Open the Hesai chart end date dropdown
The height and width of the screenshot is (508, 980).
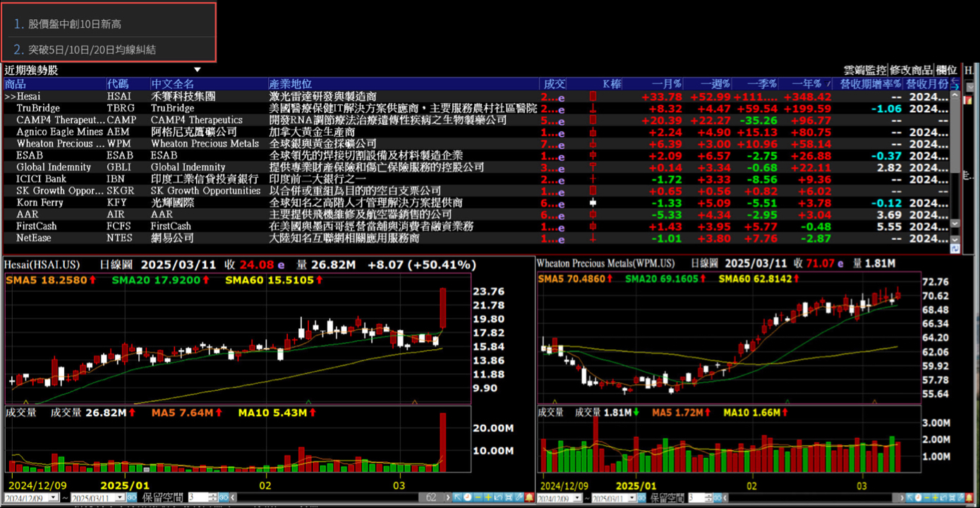click(120, 497)
